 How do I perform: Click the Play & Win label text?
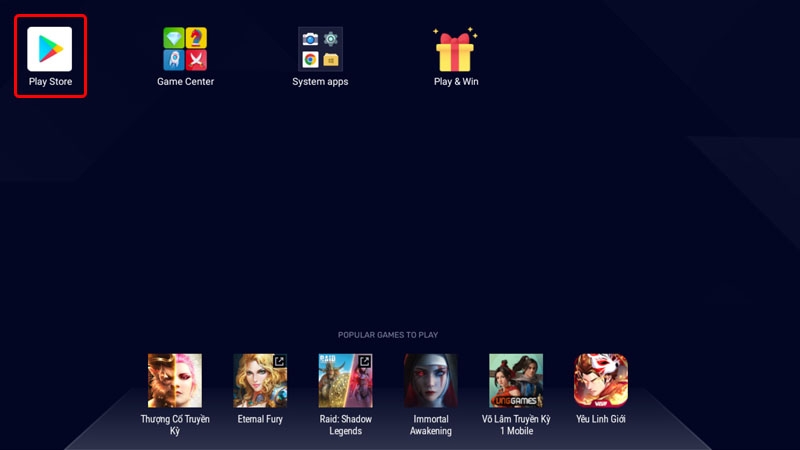456,82
